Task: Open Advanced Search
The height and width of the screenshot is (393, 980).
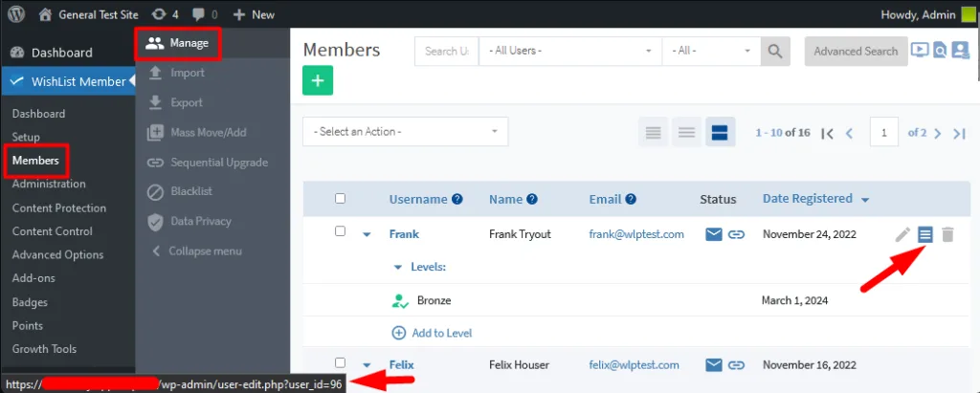Action: click(x=856, y=52)
